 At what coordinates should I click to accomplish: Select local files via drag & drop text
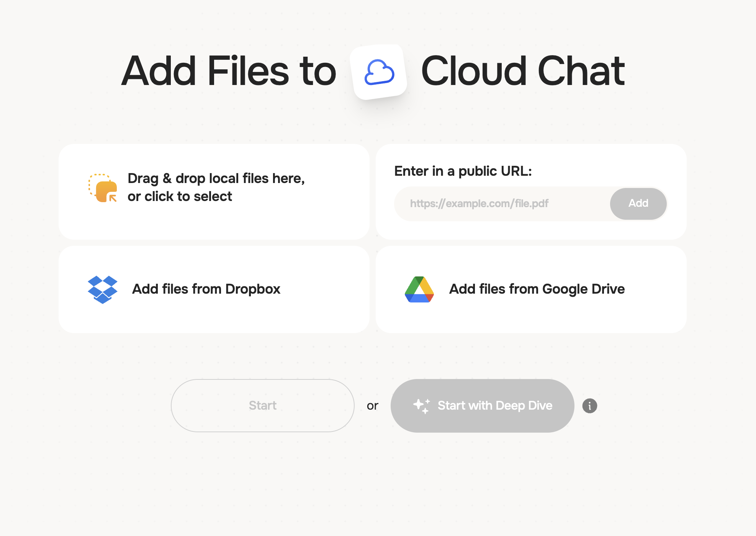coord(216,178)
